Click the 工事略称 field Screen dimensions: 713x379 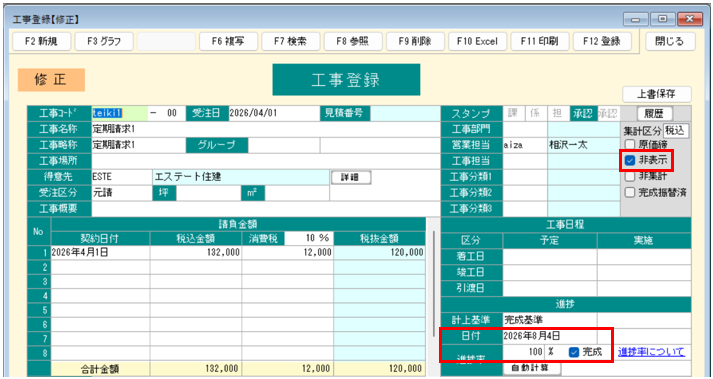click(x=139, y=145)
